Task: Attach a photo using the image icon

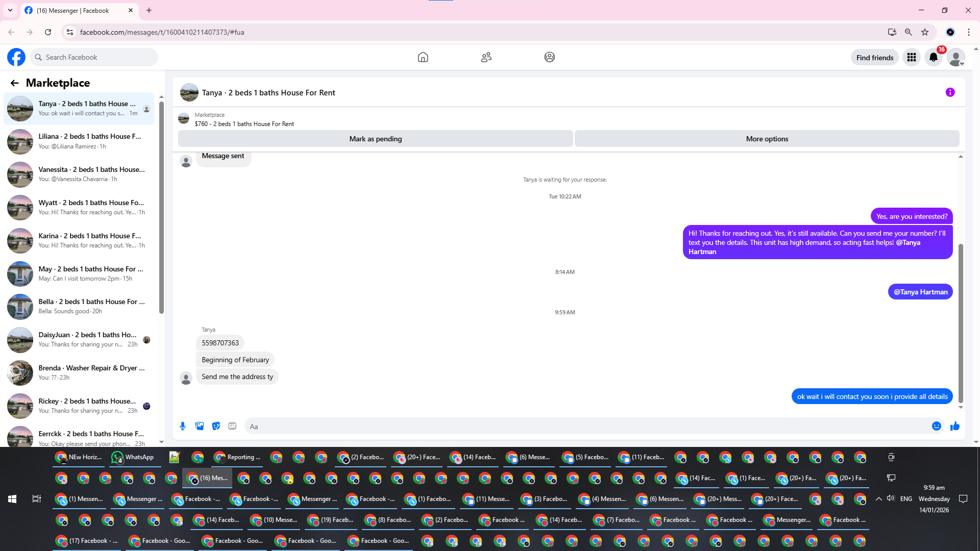Action: click(x=200, y=426)
